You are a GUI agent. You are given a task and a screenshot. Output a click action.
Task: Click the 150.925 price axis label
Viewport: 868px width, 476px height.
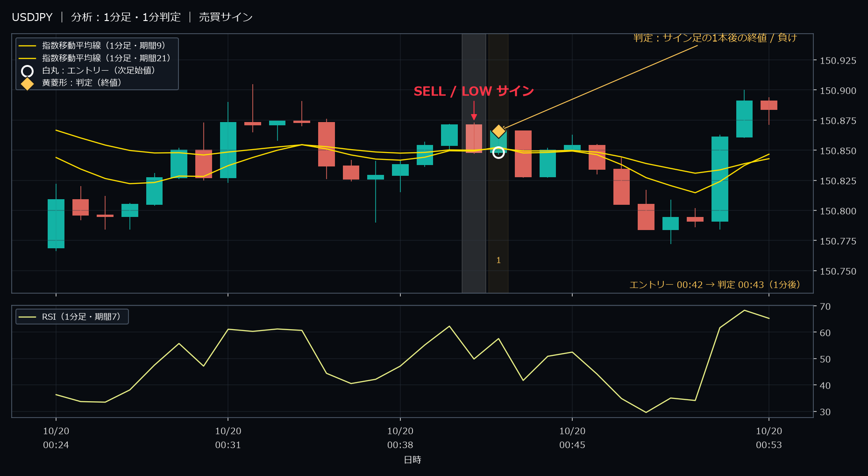pos(838,61)
